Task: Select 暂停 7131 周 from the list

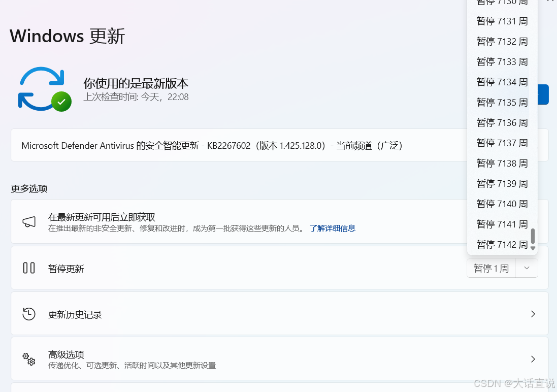Action: (x=502, y=21)
